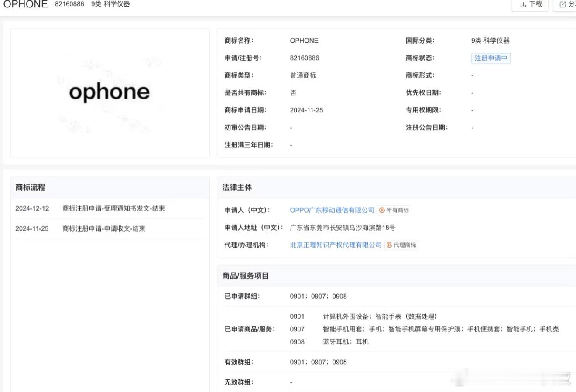Click the 有效群组 value 0901；0907；0908
This screenshot has width=576, height=392.
318,362
